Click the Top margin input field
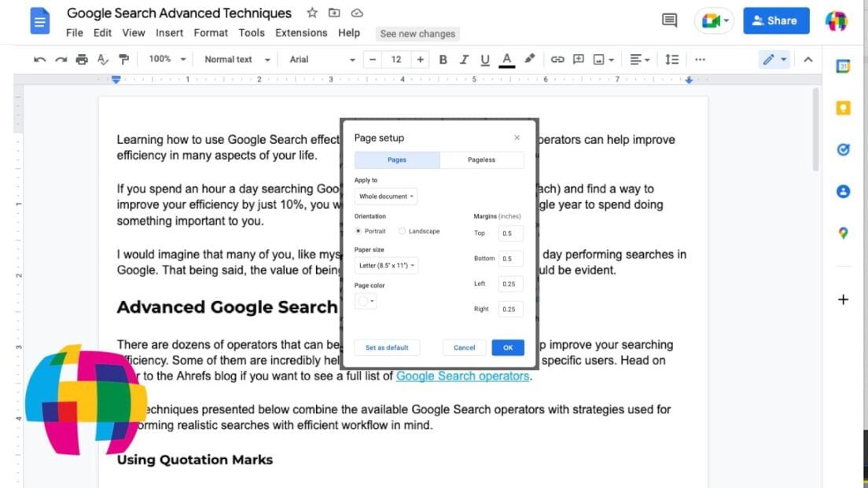The width and height of the screenshot is (868, 488). point(509,233)
